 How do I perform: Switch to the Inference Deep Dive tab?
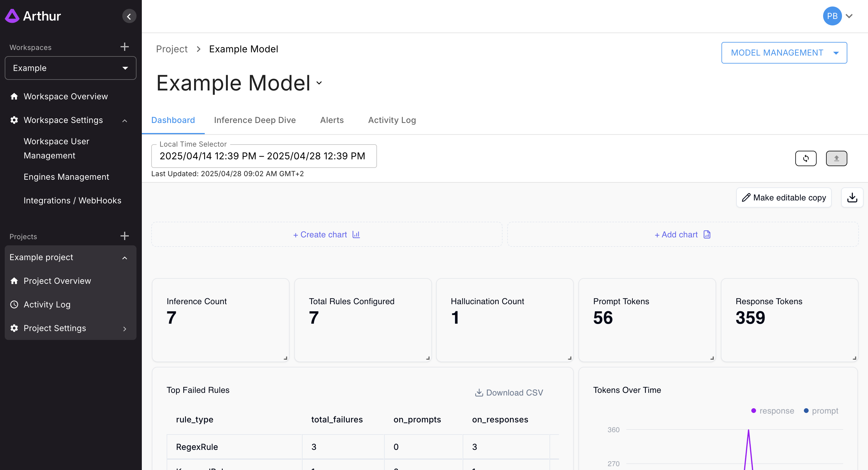[x=255, y=120]
